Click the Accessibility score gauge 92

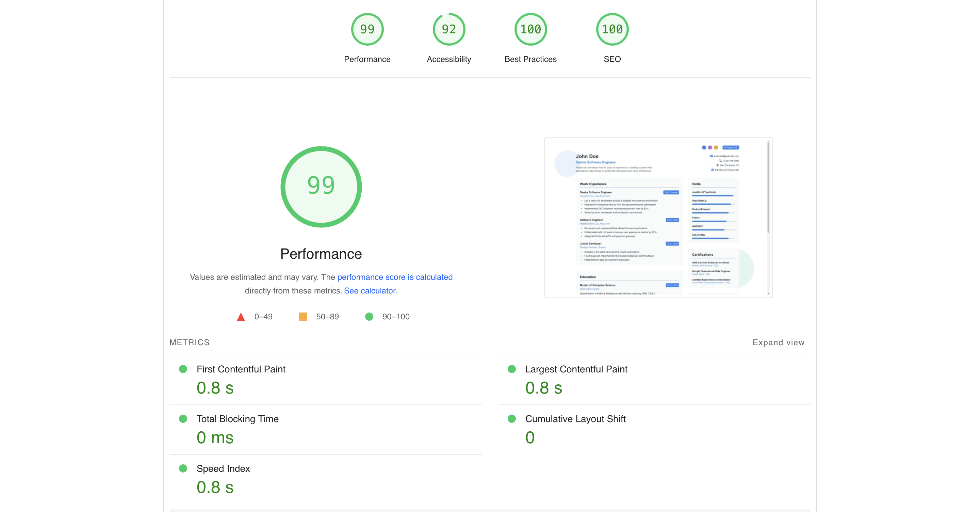(x=448, y=29)
